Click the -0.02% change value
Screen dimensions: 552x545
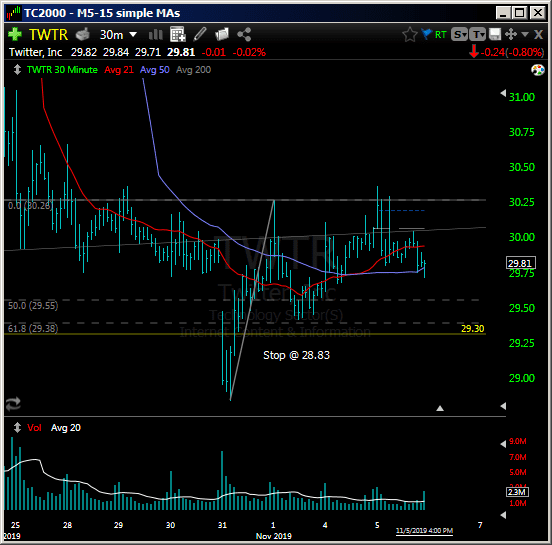249,52
